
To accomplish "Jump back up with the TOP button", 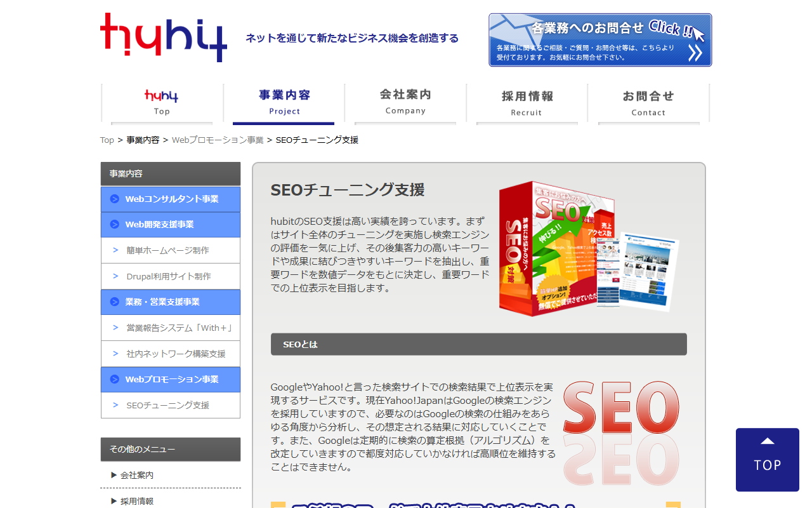I will tap(768, 460).
